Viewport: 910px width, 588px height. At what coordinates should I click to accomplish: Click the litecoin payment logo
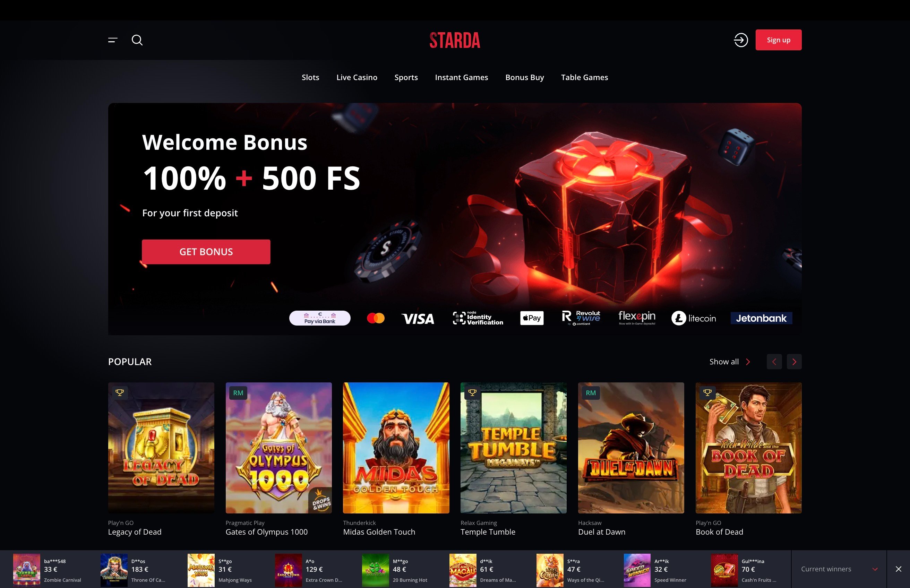(x=694, y=318)
